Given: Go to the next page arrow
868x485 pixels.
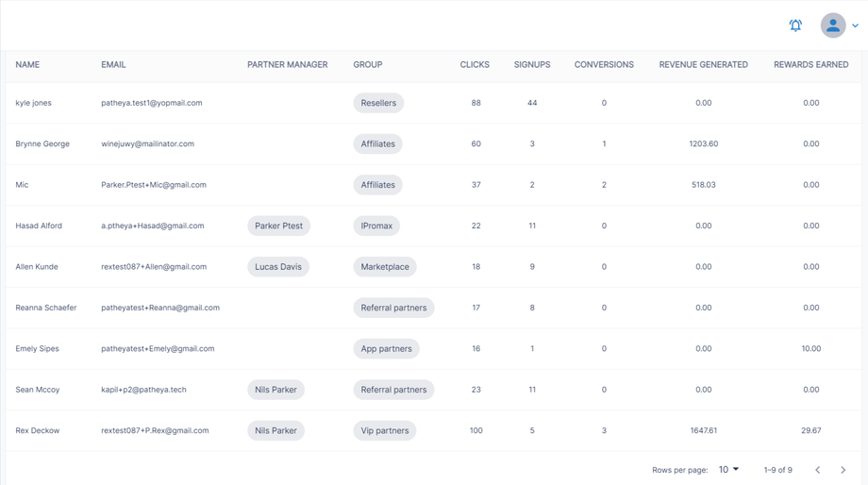Looking at the screenshot, I should (x=843, y=470).
